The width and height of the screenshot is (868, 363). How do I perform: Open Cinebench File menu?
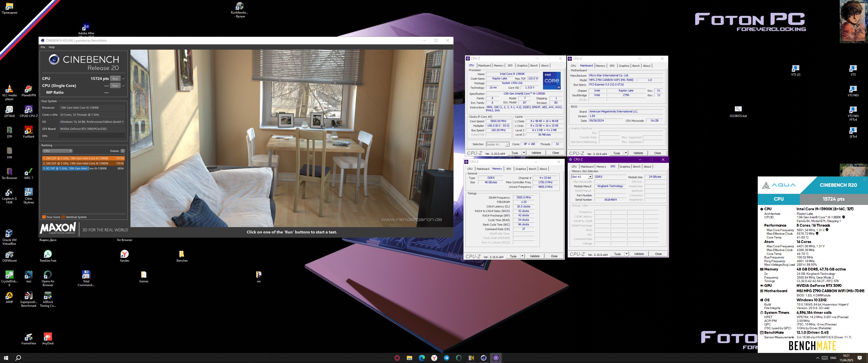(x=43, y=47)
